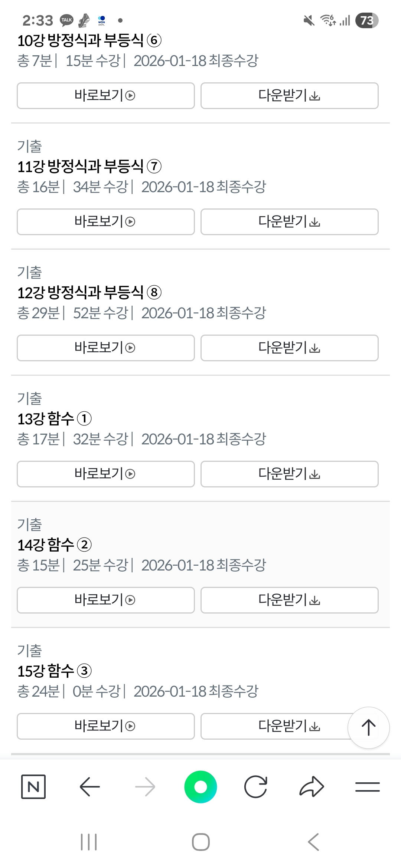Viewport: 401px width, 868px height.
Task: Download lecture 12 방정식과 부등식 ⑧
Action: [289, 348]
